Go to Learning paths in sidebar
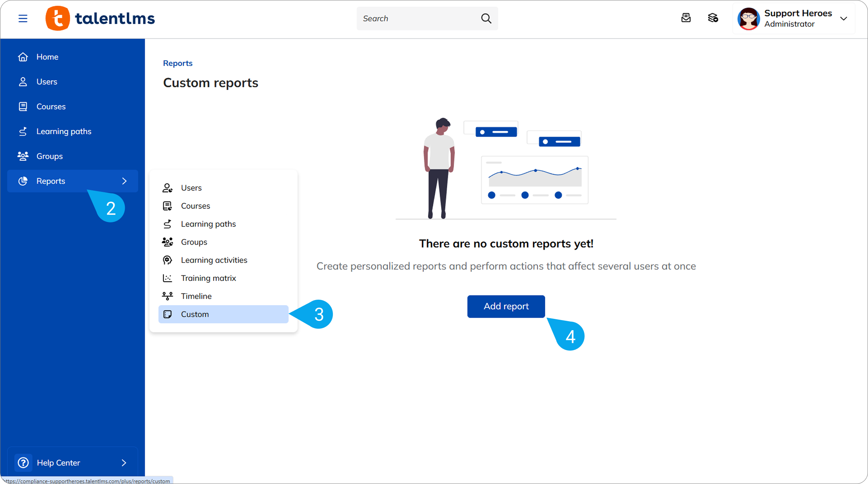This screenshot has width=868, height=484. coord(64,132)
